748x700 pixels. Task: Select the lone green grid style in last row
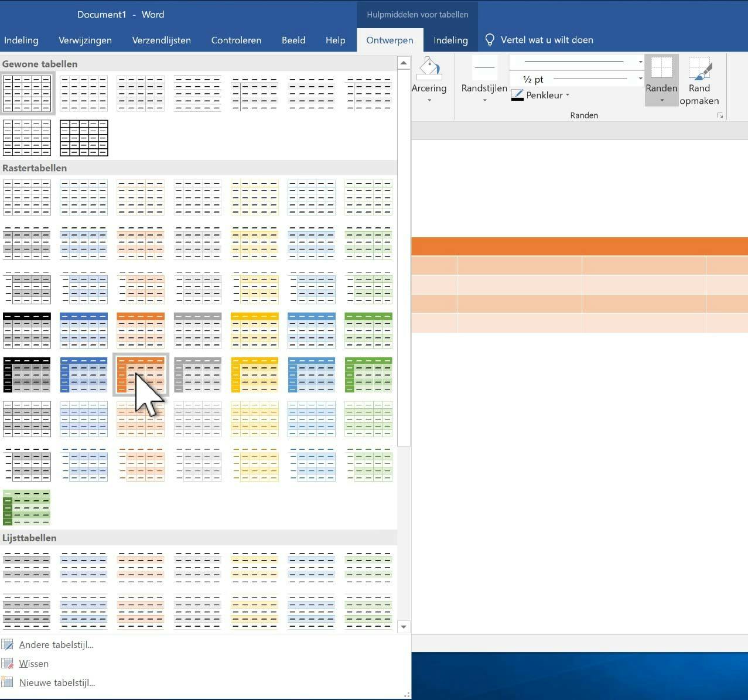coord(27,507)
